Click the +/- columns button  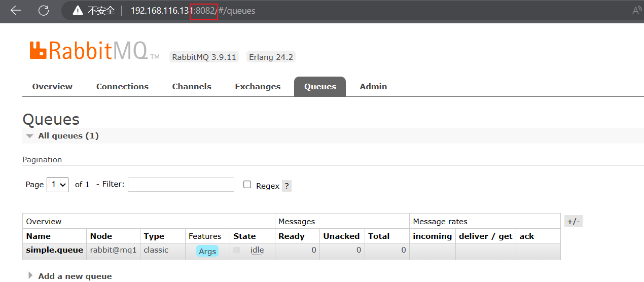click(x=574, y=221)
